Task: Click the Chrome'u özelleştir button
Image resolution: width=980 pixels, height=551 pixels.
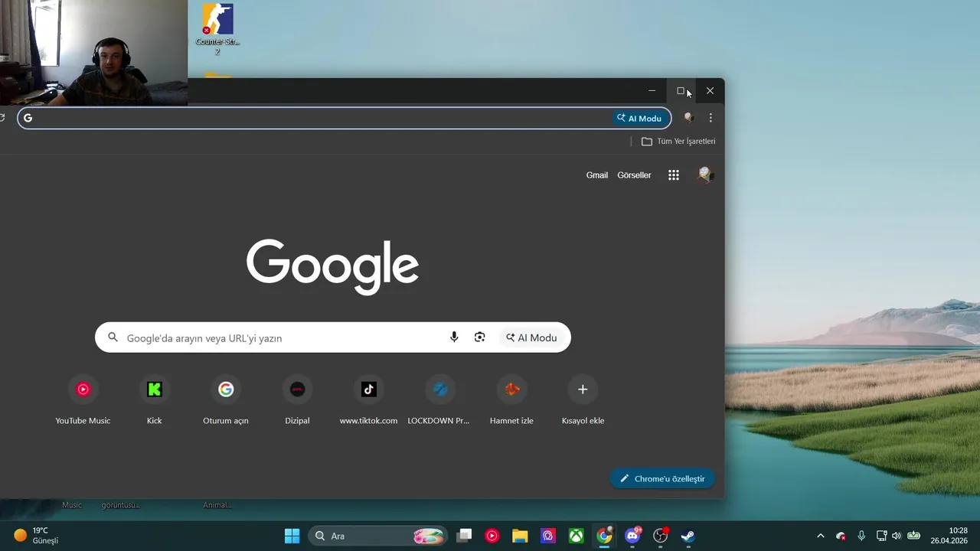Action: (662, 478)
